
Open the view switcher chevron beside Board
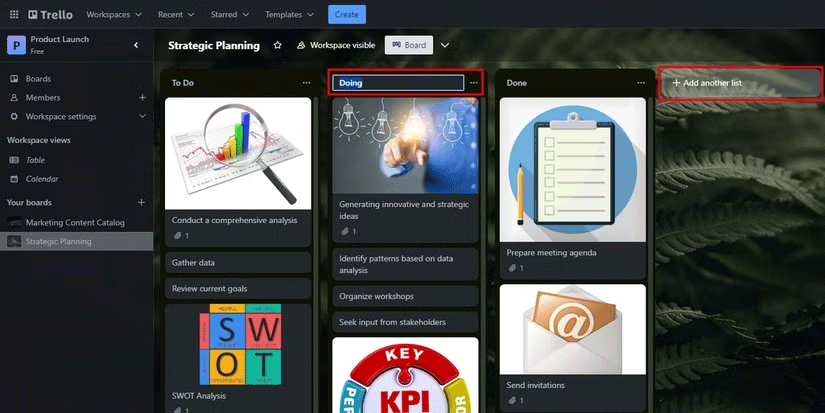[445, 46]
